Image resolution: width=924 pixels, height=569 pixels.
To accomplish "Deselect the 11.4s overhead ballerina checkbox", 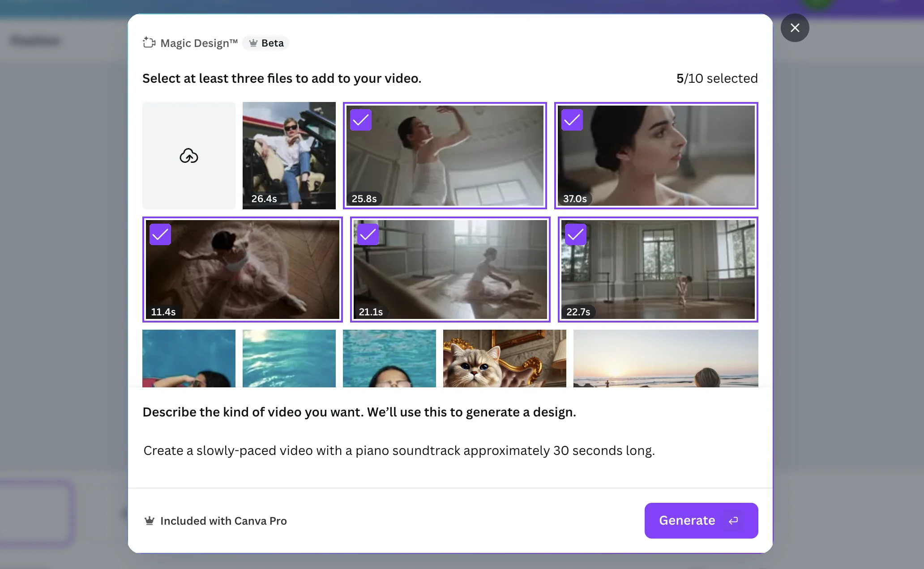I will [x=160, y=234].
